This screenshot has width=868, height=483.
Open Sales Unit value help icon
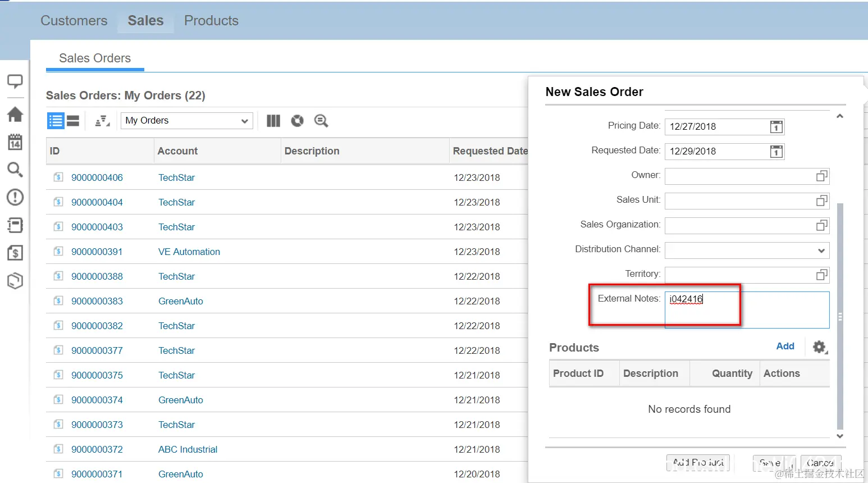821,201
